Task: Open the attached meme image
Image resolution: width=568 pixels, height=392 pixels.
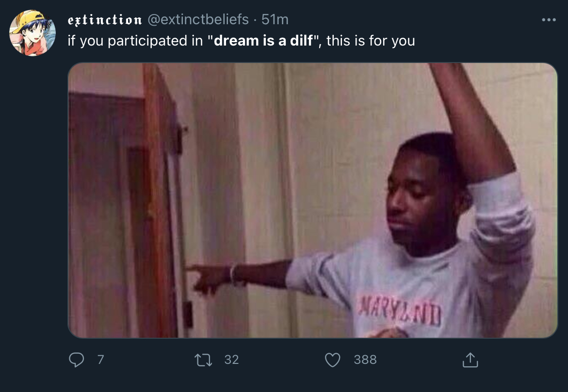Action: click(312, 200)
